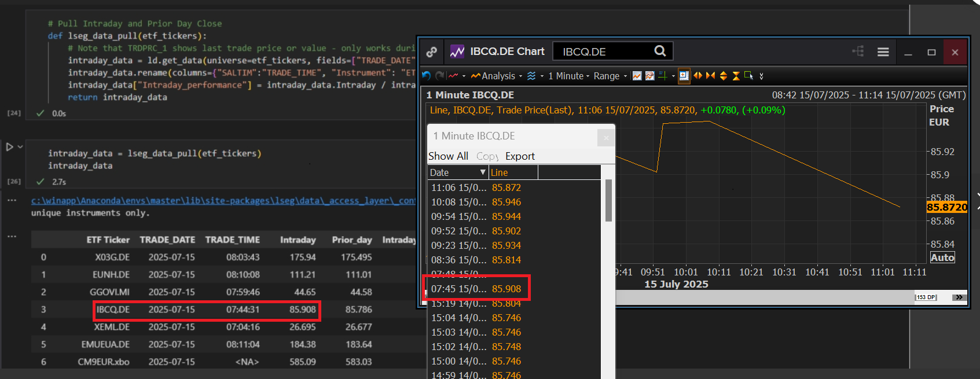Click Show All in the data panel
This screenshot has width=980, height=379.
(x=448, y=156)
